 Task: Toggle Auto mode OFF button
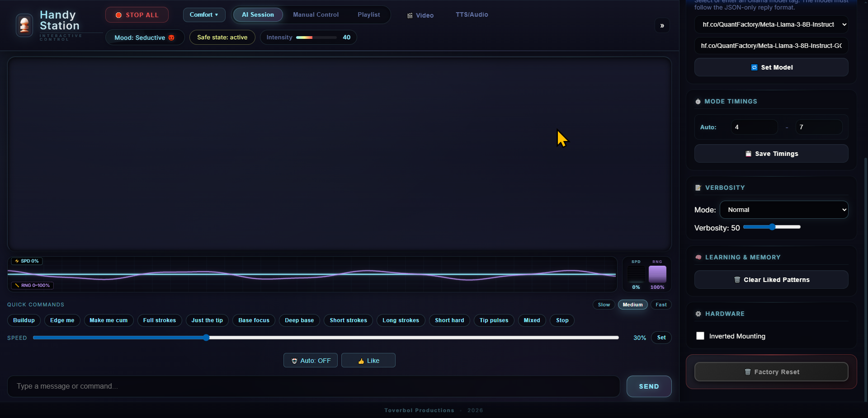[311, 360]
